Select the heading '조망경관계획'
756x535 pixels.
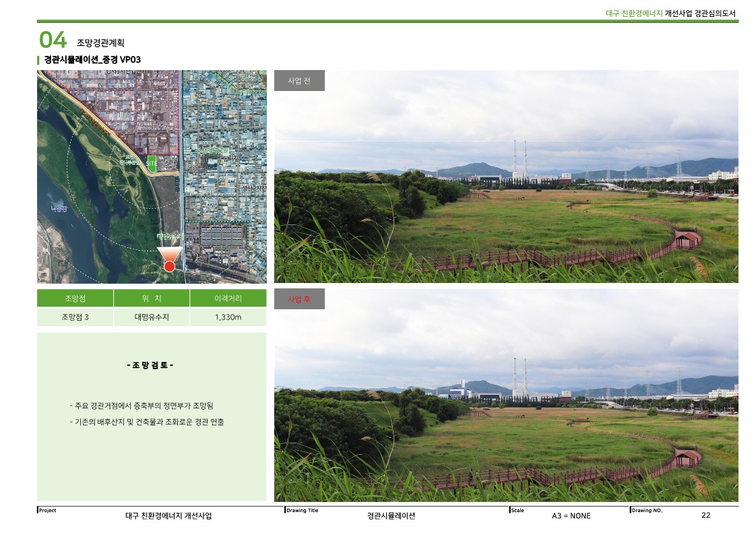tap(101, 43)
